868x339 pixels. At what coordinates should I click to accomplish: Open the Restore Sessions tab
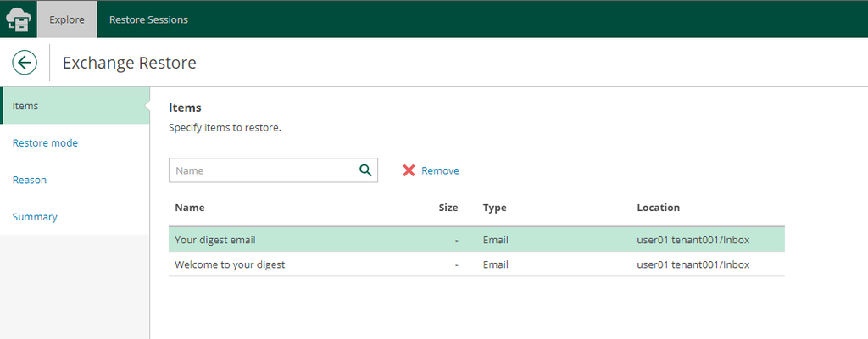[148, 19]
